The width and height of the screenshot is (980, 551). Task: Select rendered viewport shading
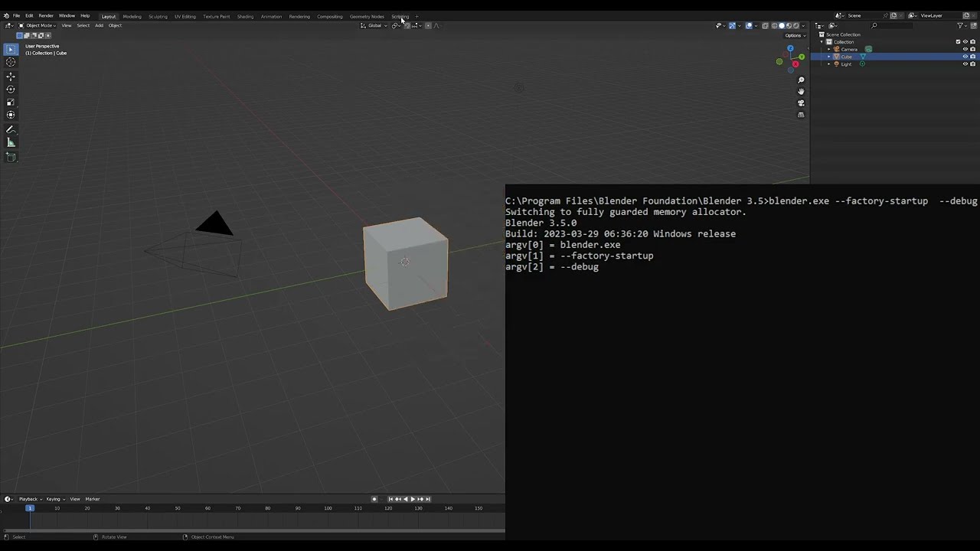796,25
